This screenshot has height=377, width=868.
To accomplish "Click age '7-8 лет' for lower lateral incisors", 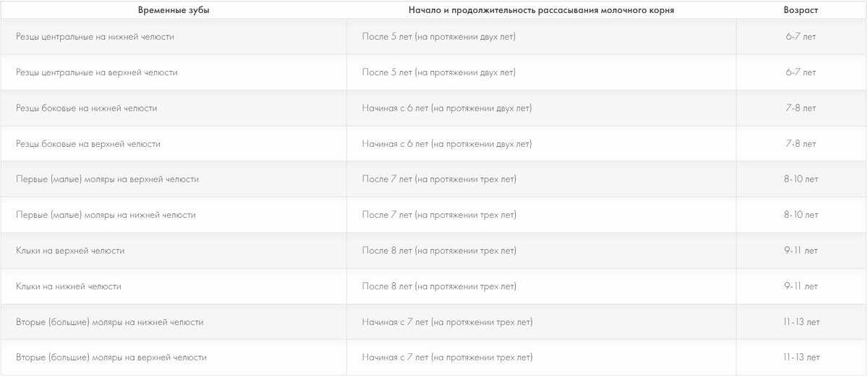I will click(x=801, y=108).
